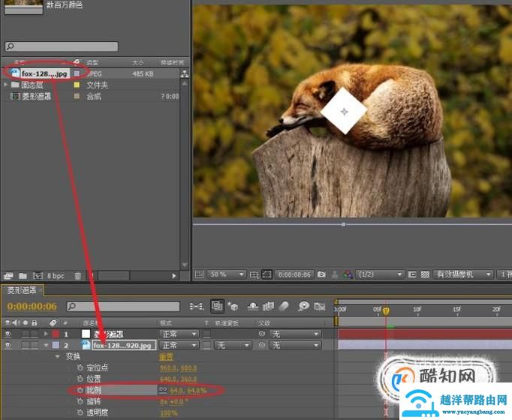The height and width of the screenshot is (420, 512).
Task: Toggle preserve transparency checkbox for layer 1
Action: click(x=206, y=334)
